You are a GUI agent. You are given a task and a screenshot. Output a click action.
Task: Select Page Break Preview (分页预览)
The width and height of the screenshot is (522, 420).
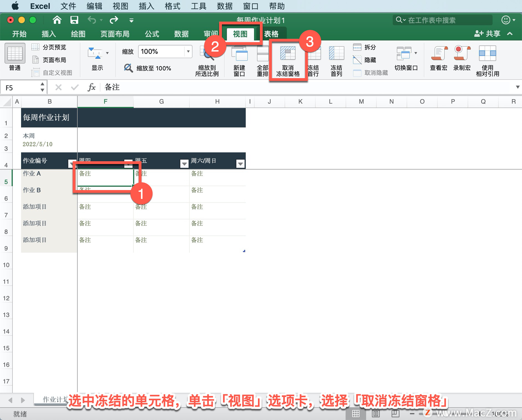tap(49, 47)
